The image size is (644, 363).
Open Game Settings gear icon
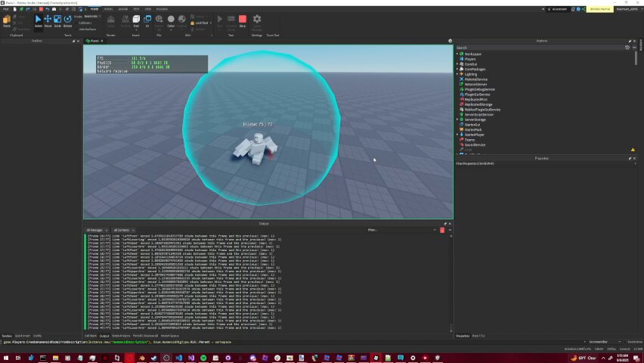click(x=257, y=21)
